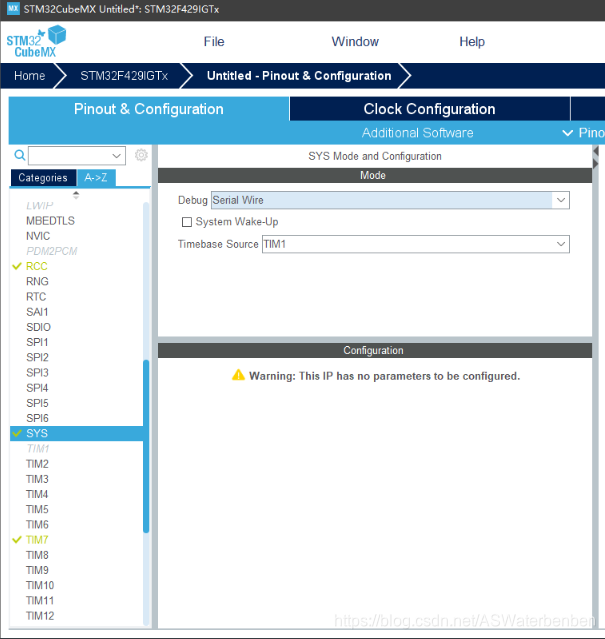The height and width of the screenshot is (639, 605).
Task: Select MBEDTLS in the peripheral list
Action: pos(50,221)
